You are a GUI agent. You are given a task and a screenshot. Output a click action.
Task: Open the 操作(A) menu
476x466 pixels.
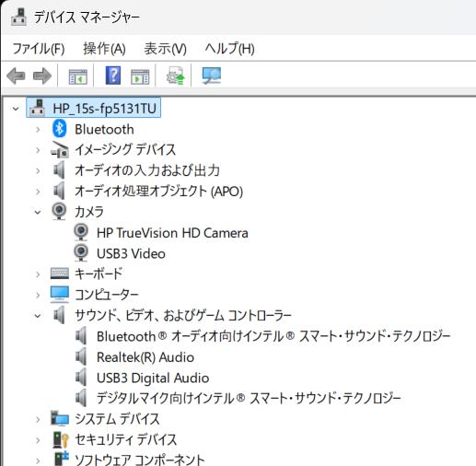pos(104,49)
